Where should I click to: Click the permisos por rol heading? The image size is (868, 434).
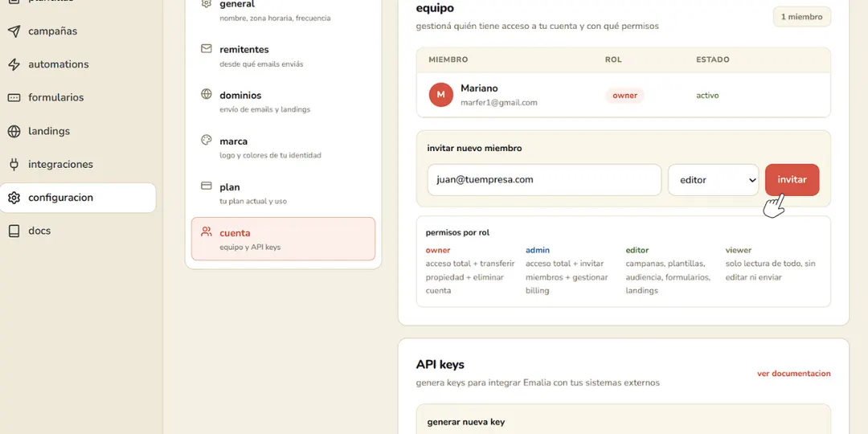coord(457,232)
